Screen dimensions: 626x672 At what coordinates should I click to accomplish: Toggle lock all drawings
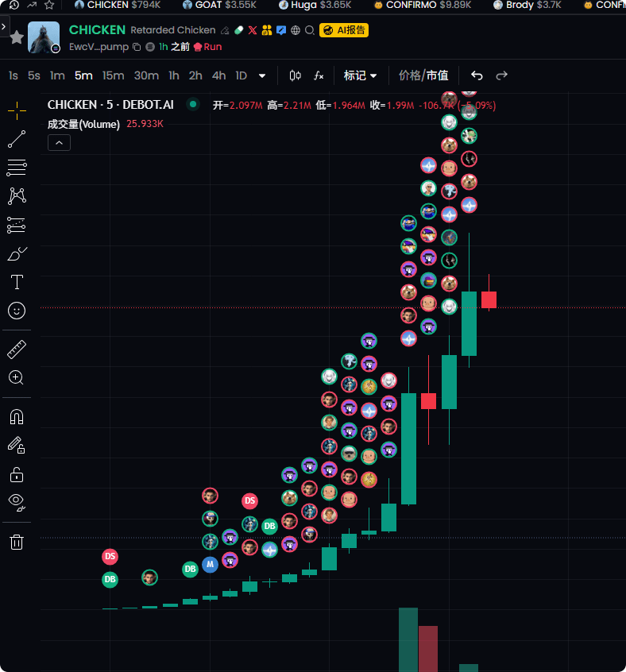pyautogui.click(x=17, y=474)
